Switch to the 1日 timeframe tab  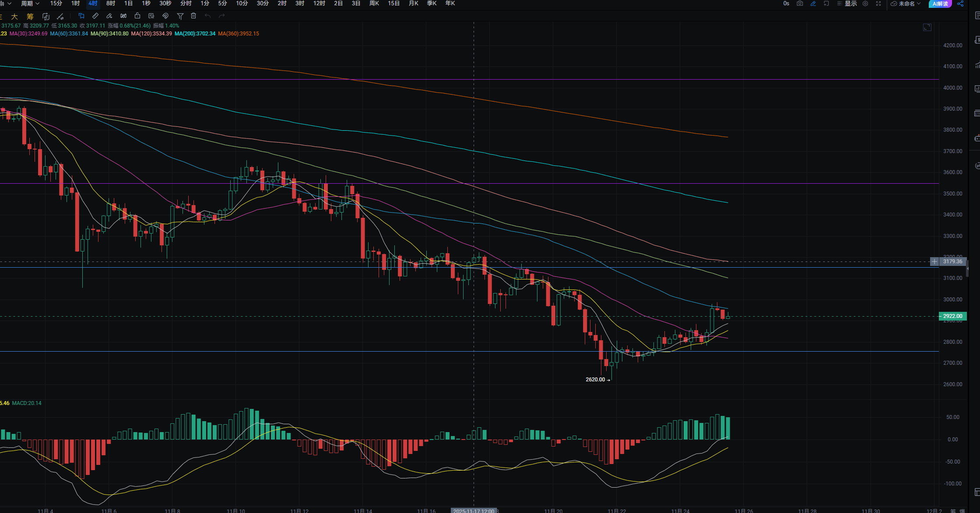(x=128, y=3)
